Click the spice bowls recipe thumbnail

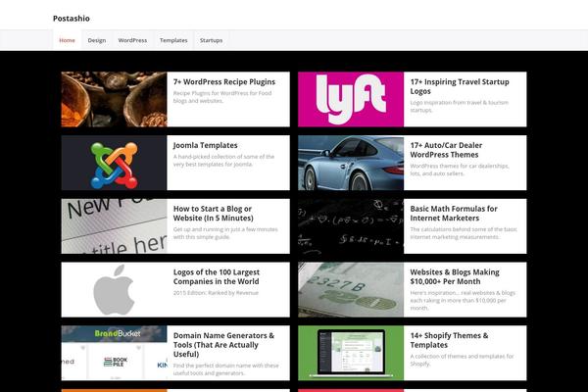pos(114,99)
